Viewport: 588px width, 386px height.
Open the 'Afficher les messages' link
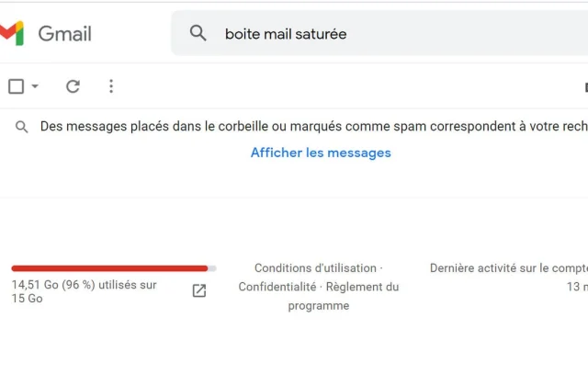pos(321,153)
